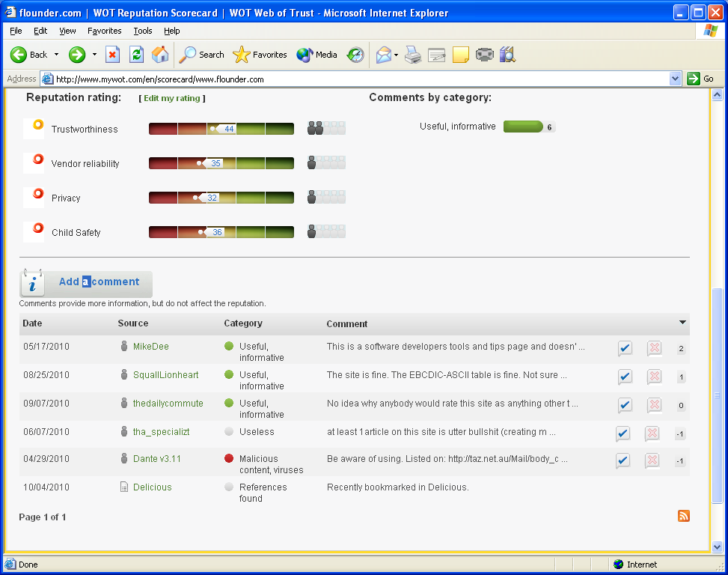Screen dimensions: 728x575
Task: Click the Edit my rating link
Action: (x=172, y=98)
